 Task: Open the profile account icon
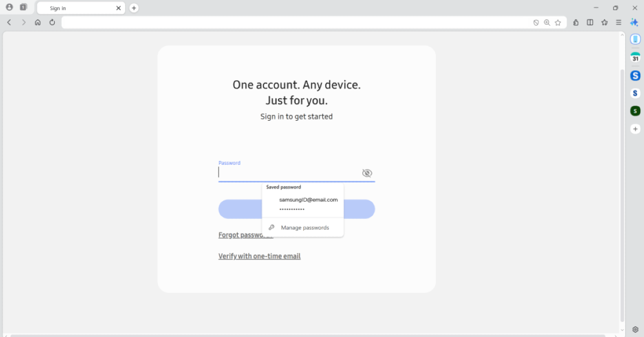tap(9, 8)
